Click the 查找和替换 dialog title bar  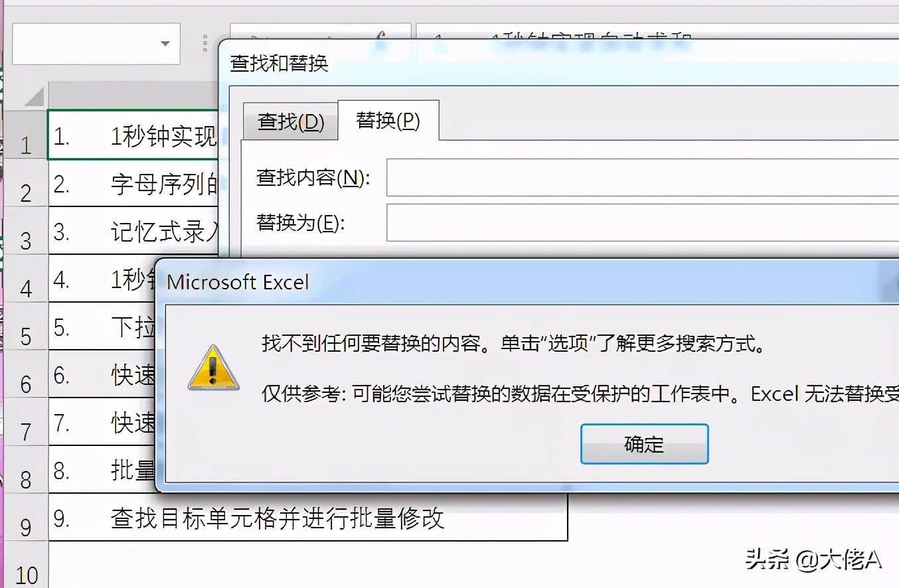click(559, 63)
